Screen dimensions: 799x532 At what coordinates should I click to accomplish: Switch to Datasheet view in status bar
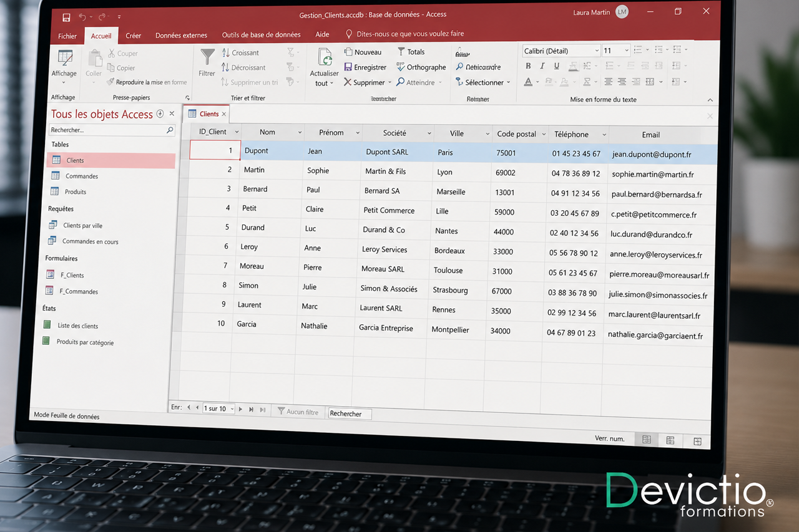(647, 440)
